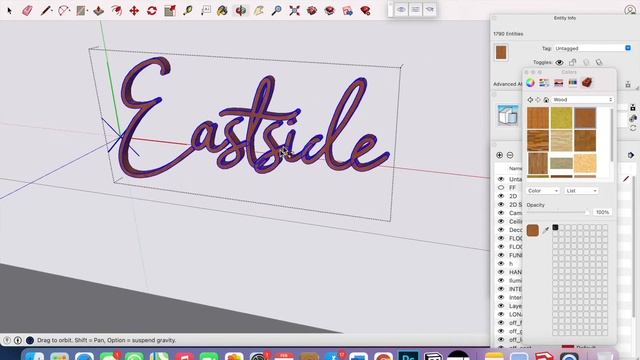Click the current brown color well
This screenshot has width=640, height=360.
(x=533, y=230)
